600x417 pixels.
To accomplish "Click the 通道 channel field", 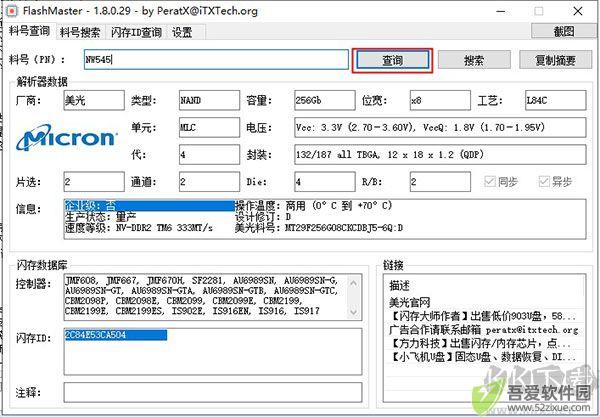I will 209,182.
